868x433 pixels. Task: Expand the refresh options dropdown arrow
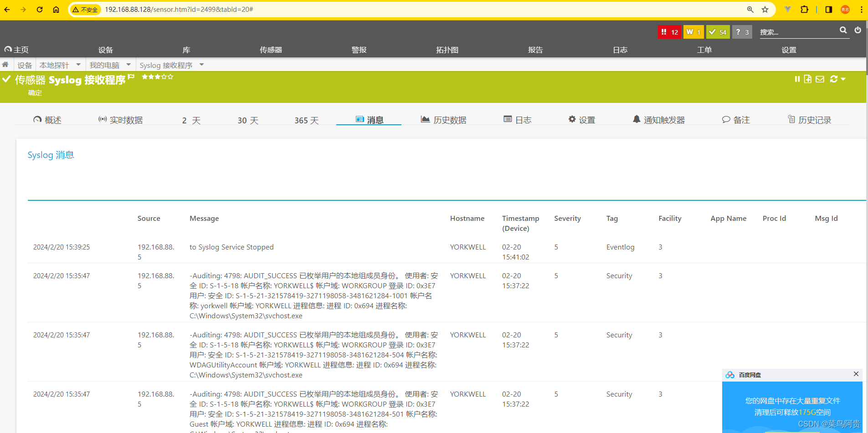click(843, 79)
